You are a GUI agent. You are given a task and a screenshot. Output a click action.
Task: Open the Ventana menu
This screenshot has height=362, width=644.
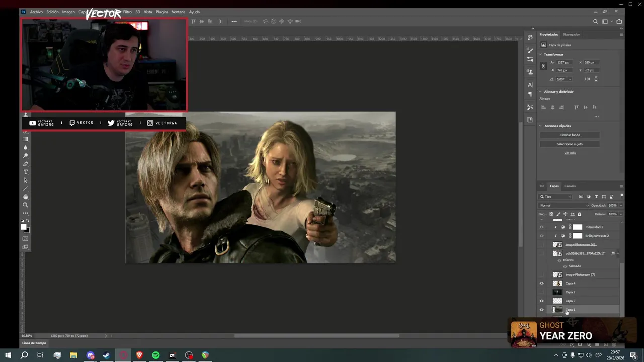178,12
